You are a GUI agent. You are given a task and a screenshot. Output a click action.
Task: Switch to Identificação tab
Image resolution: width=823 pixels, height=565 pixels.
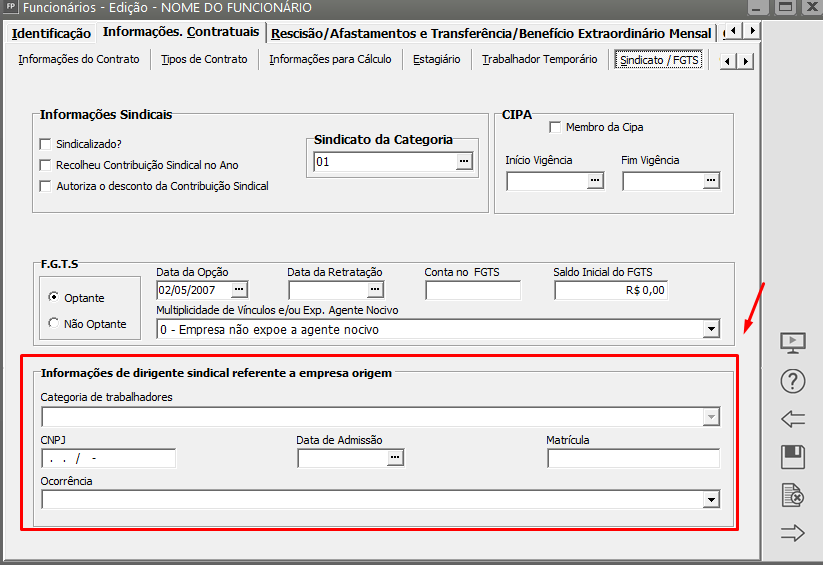tap(51, 33)
